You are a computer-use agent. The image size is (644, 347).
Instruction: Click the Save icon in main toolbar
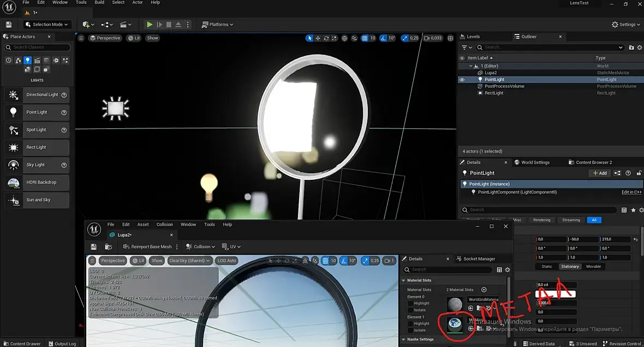9,25
